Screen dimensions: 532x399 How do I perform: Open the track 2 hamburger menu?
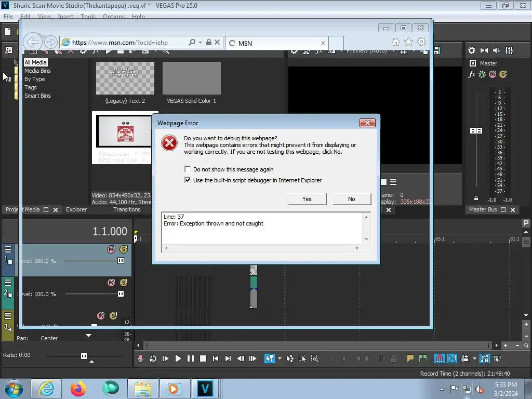pos(8,283)
